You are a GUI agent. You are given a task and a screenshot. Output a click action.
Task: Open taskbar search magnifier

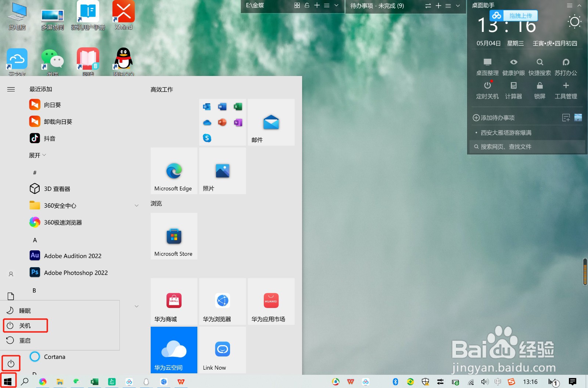point(25,381)
